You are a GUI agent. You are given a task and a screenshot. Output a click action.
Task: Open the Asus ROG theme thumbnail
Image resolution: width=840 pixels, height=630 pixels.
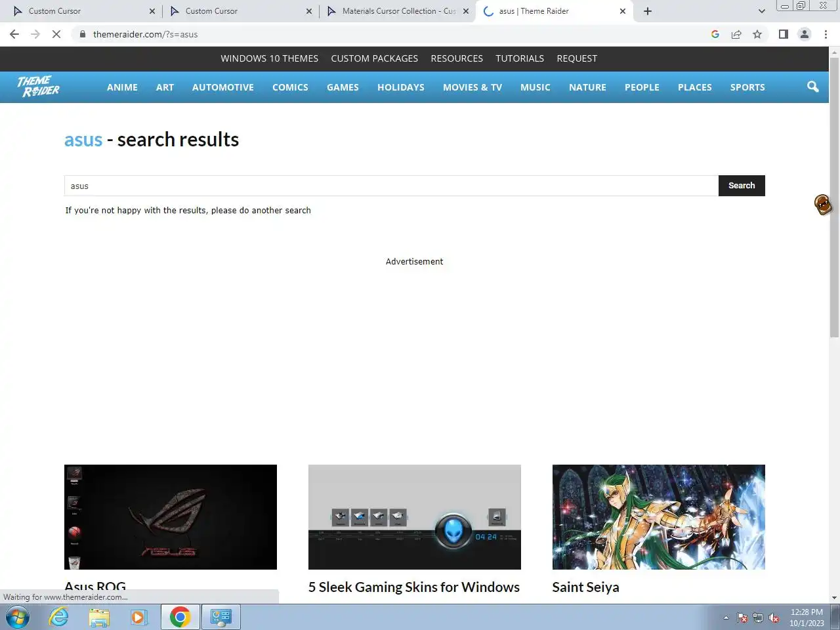pos(171,517)
